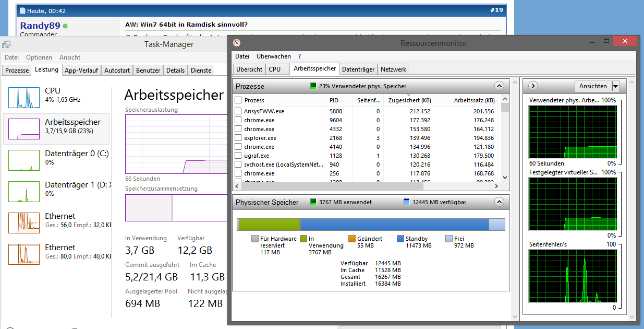Image resolution: width=644 pixels, height=329 pixels.
Task: Click scroll-down arrow of process list
Action: coord(505,178)
